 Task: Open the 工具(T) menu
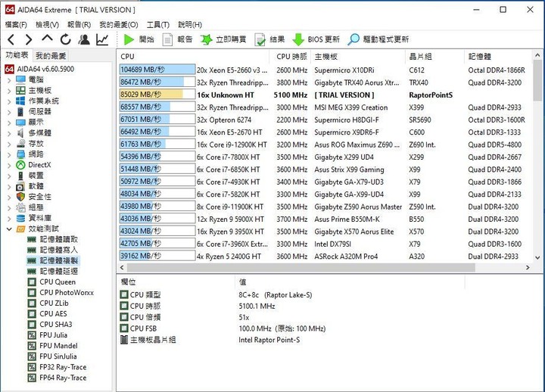[x=157, y=25]
